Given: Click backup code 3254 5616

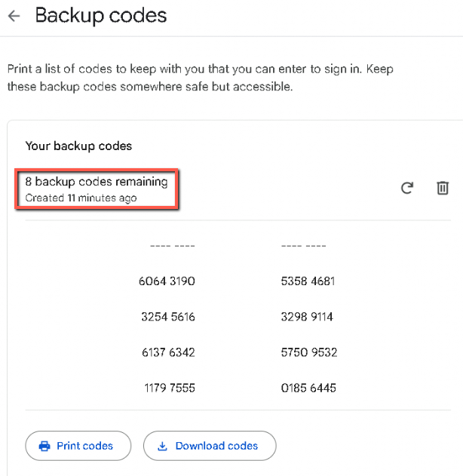Looking at the screenshot, I should pyautogui.click(x=167, y=317).
